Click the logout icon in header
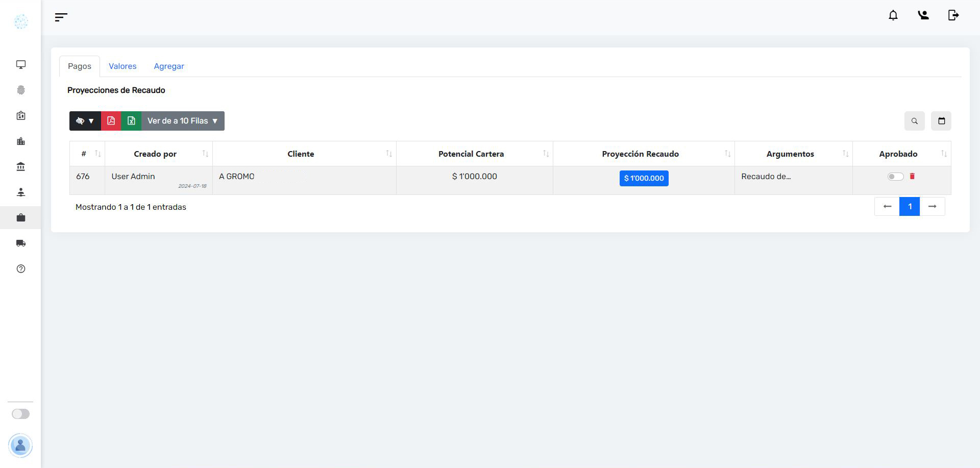 (x=953, y=15)
